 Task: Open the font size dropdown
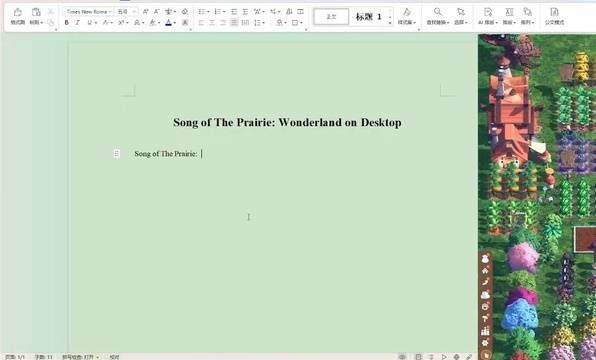click(126, 12)
